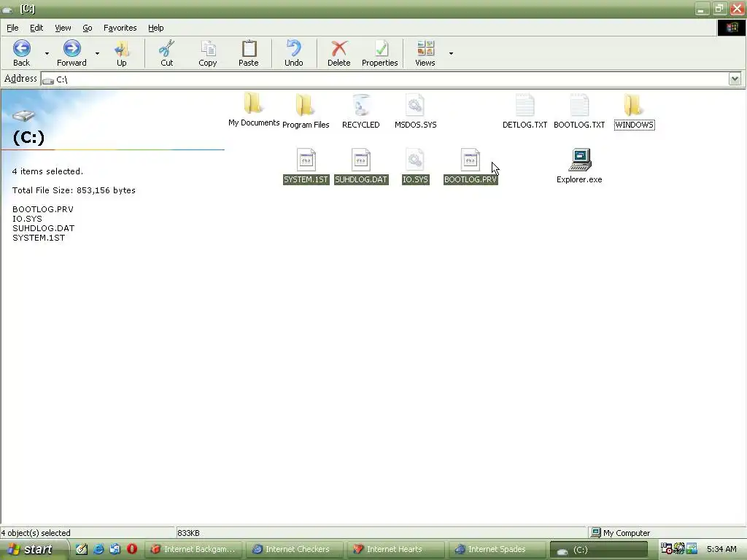
Task: Click the first system tray icon
Action: pos(666,549)
